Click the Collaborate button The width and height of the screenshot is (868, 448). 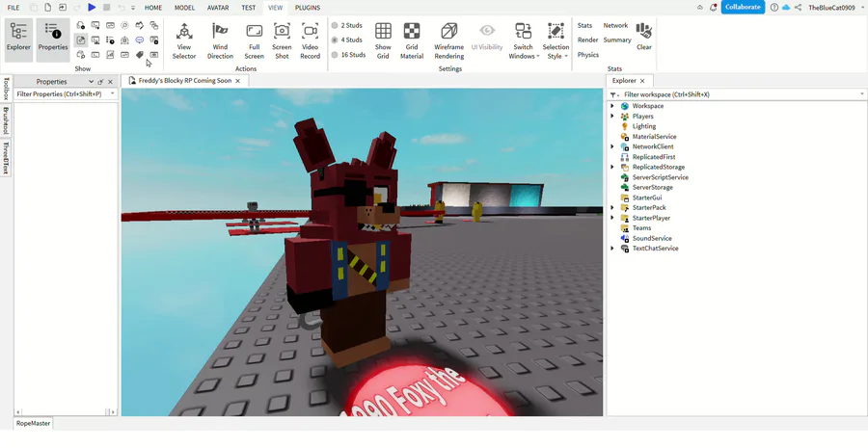pos(743,7)
